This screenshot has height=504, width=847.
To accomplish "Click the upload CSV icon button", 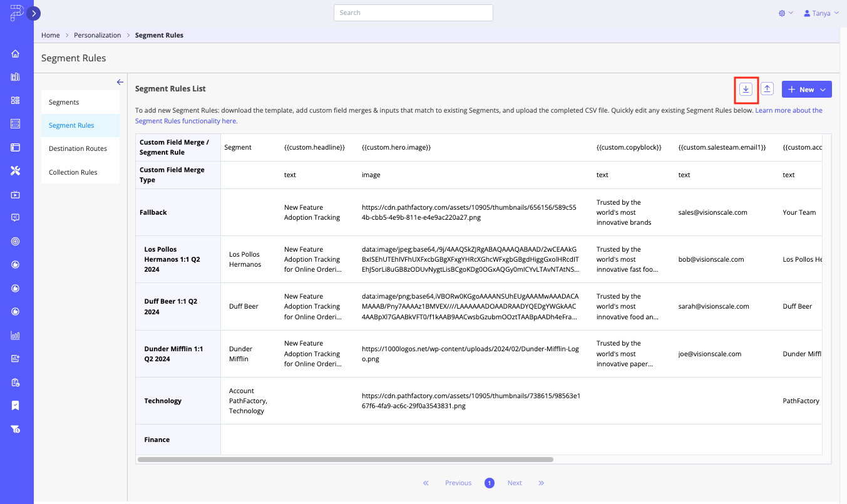I will click(767, 90).
